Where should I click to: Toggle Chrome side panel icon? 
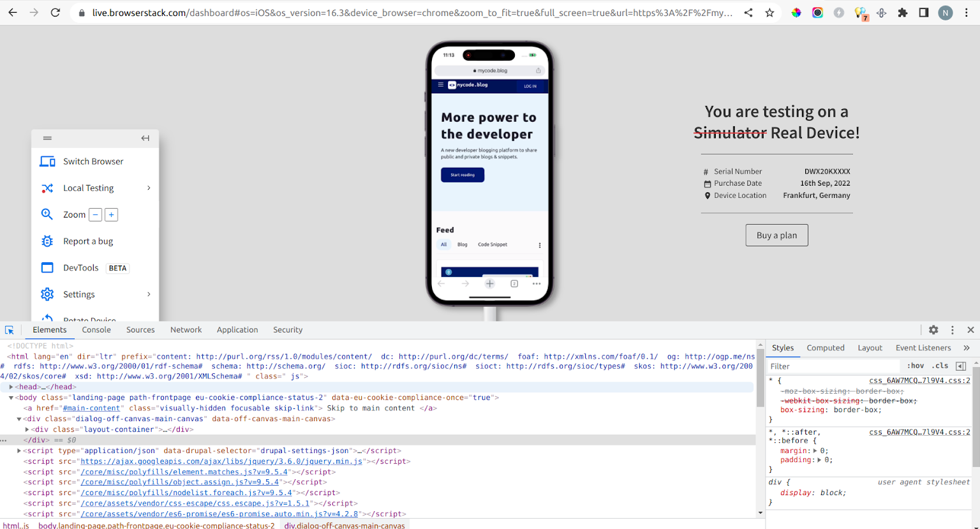point(924,13)
